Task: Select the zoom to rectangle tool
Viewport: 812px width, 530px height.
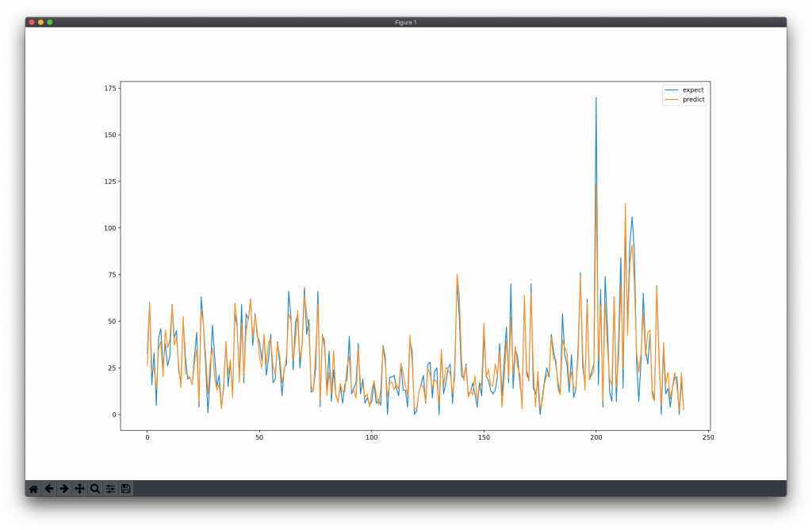Action: click(95, 489)
